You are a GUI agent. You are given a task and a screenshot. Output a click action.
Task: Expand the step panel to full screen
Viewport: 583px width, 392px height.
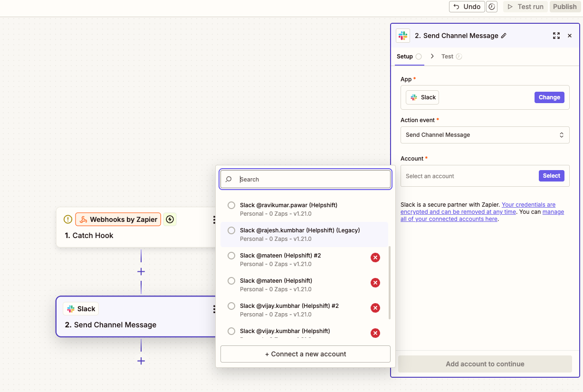coord(556,36)
